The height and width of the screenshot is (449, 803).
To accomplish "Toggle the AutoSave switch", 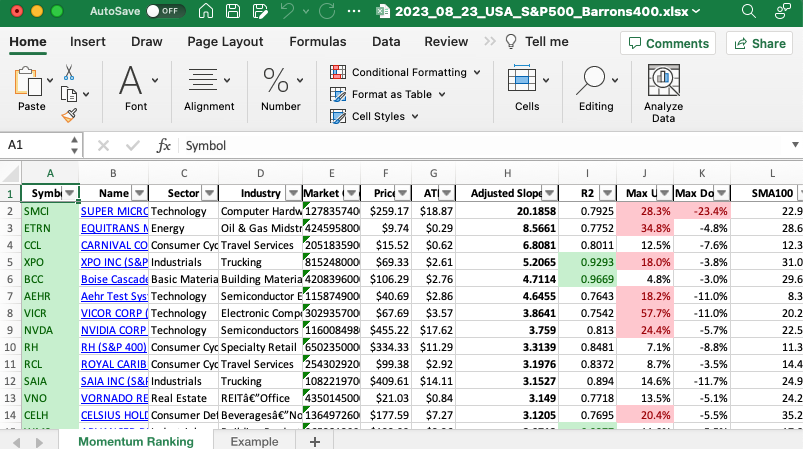I will [x=164, y=11].
